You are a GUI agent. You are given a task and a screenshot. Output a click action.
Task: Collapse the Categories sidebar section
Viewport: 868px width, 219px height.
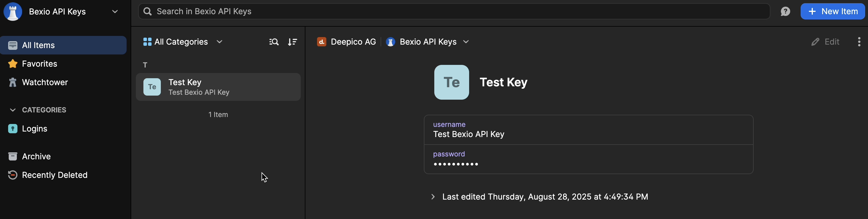click(13, 110)
